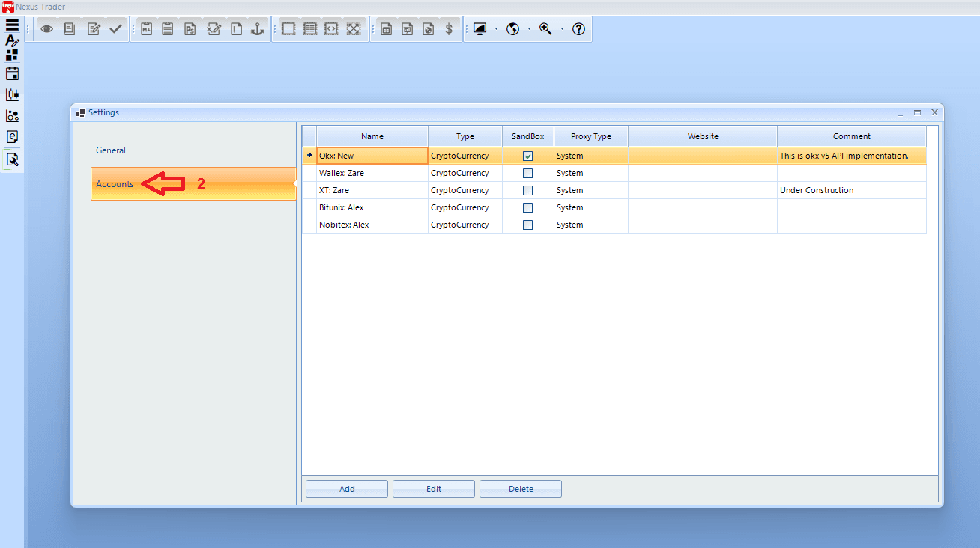Tick the SandBox checkbox for Nobitex: Alex

coord(527,225)
